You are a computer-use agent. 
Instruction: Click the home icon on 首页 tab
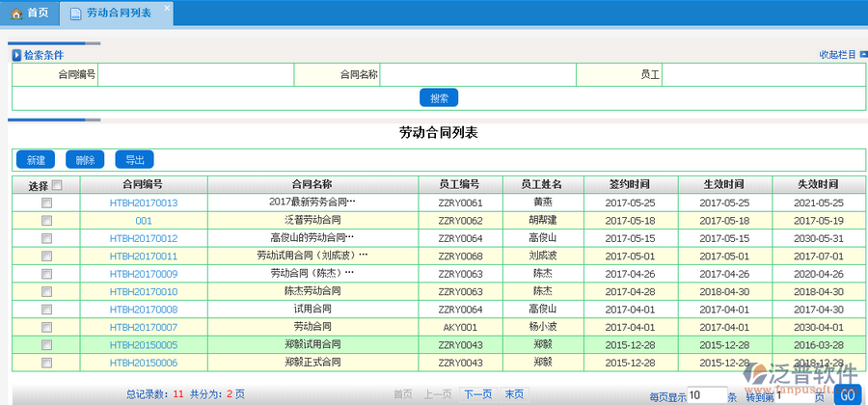(x=16, y=13)
